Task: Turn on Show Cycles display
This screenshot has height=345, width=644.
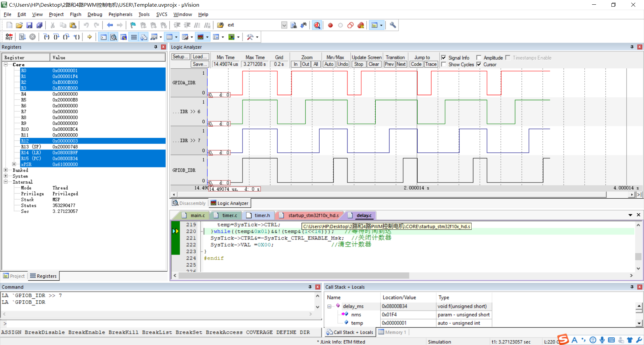Action: (444, 64)
